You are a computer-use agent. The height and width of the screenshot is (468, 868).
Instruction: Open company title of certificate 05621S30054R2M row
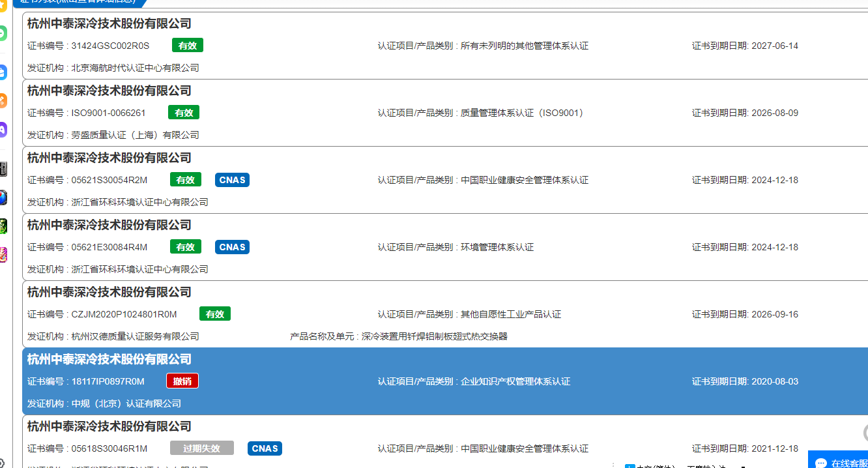click(x=109, y=158)
